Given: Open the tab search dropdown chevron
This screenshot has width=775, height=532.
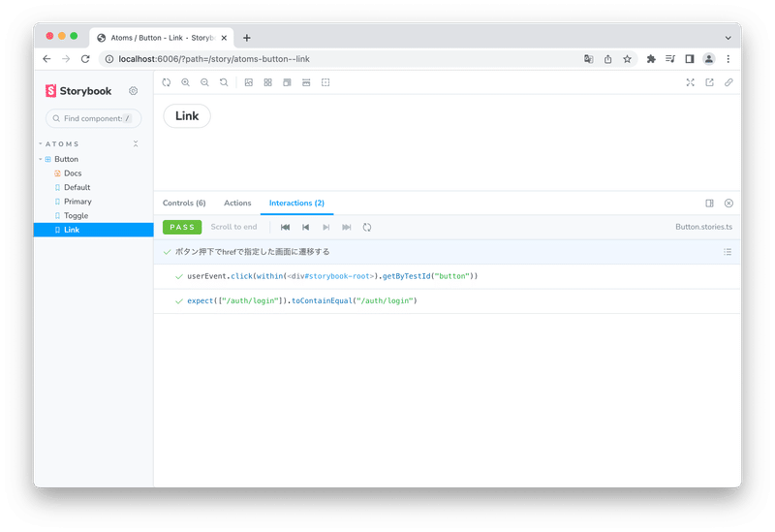Looking at the screenshot, I should [728, 38].
